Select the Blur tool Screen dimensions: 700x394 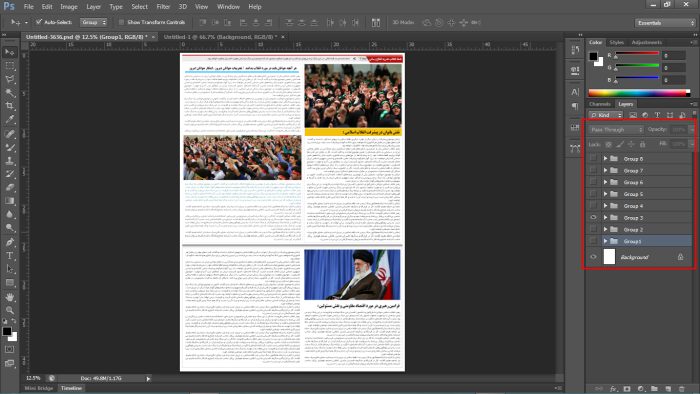pyautogui.click(x=9, y=214)
